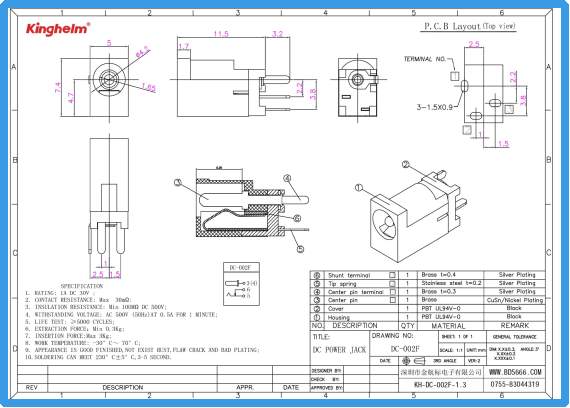The width and height of the screenshot is (570, 408).
Task: Click the 3-1.5X0.9 hole callout
Action: [x=434, y=107]
